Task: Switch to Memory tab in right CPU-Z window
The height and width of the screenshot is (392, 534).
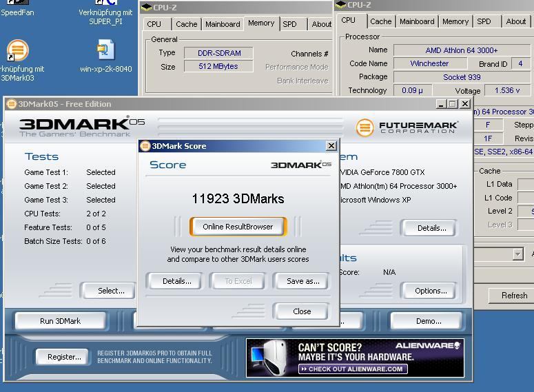Action: click(455, 21)
